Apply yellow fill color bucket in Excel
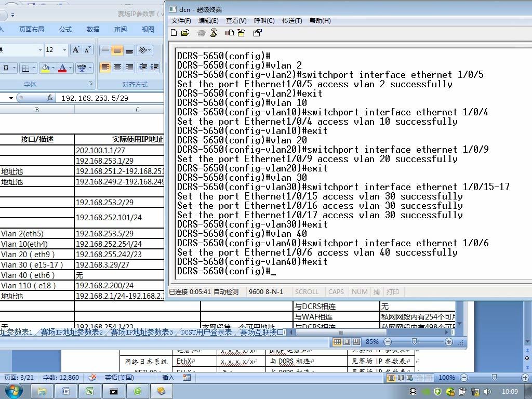The image size is (532, 399). click(45, 68)
